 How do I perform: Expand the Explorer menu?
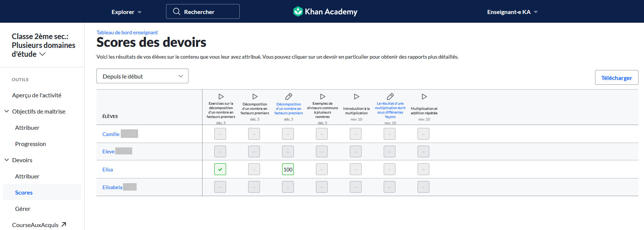(126, 12)
